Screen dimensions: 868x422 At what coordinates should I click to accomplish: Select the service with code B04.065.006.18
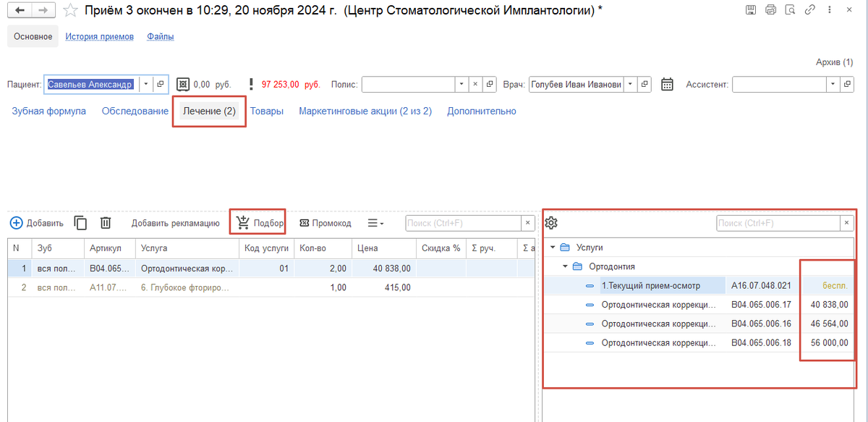[x=699, y=342]
